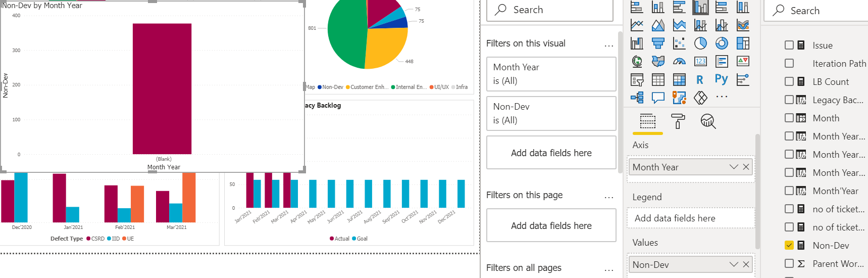Insert a scatter chart visual

pyautogui.click(x=679, y=43)
